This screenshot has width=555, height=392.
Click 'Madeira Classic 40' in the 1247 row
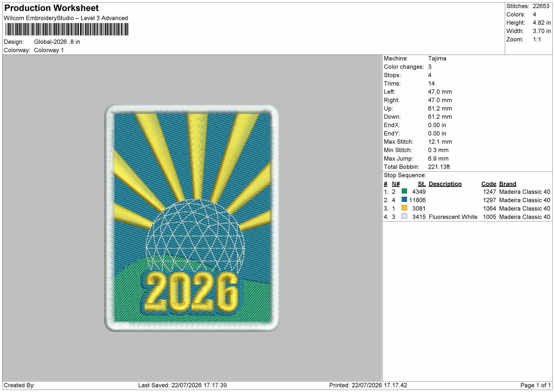[525, 192]
